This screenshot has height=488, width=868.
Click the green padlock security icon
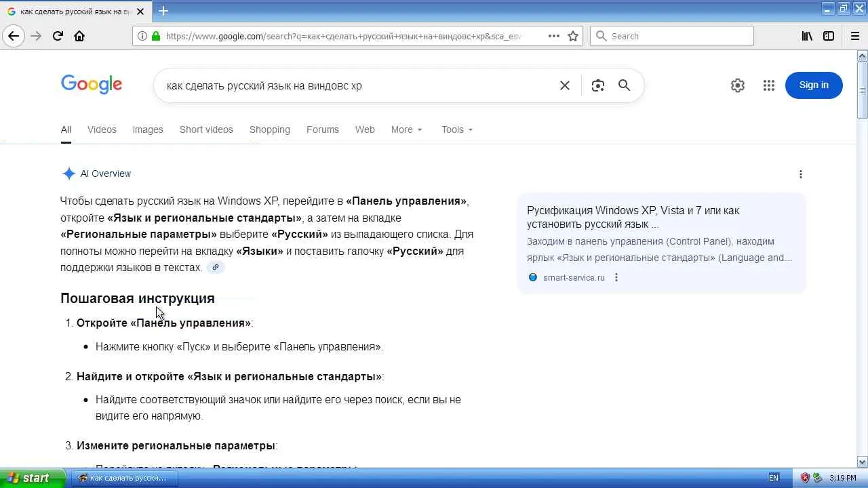coord(156,36)
